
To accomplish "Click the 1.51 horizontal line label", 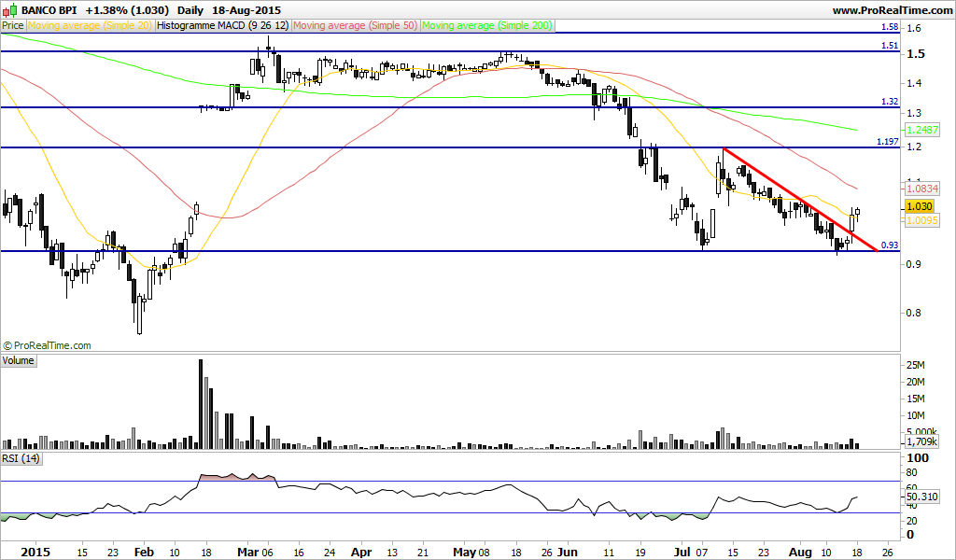I will 890,46.
